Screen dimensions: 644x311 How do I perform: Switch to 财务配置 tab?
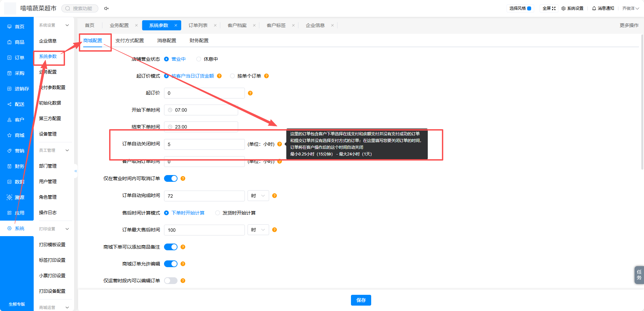pos(199,40)
